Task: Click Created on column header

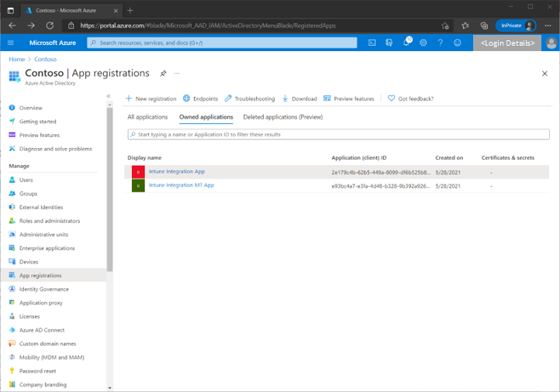Action: 449,158
